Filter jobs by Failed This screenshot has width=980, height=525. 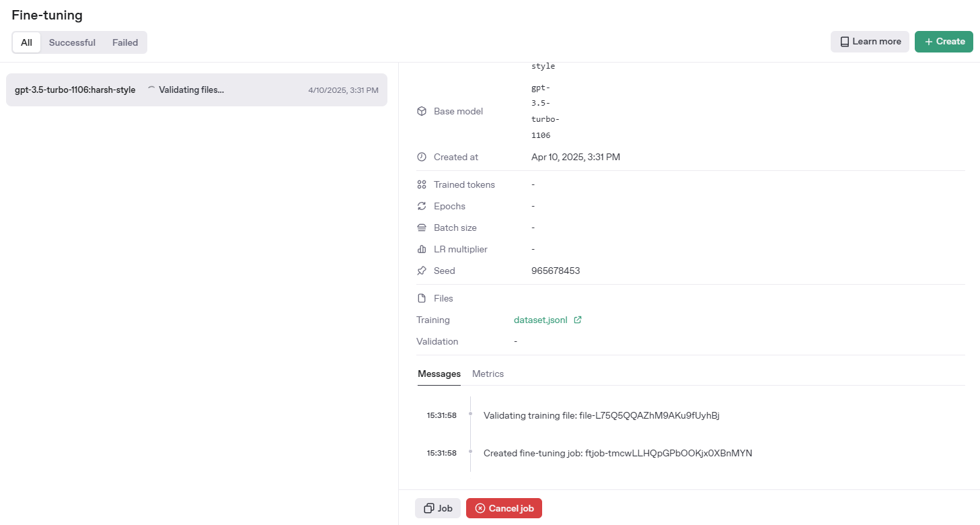[125, 42]
